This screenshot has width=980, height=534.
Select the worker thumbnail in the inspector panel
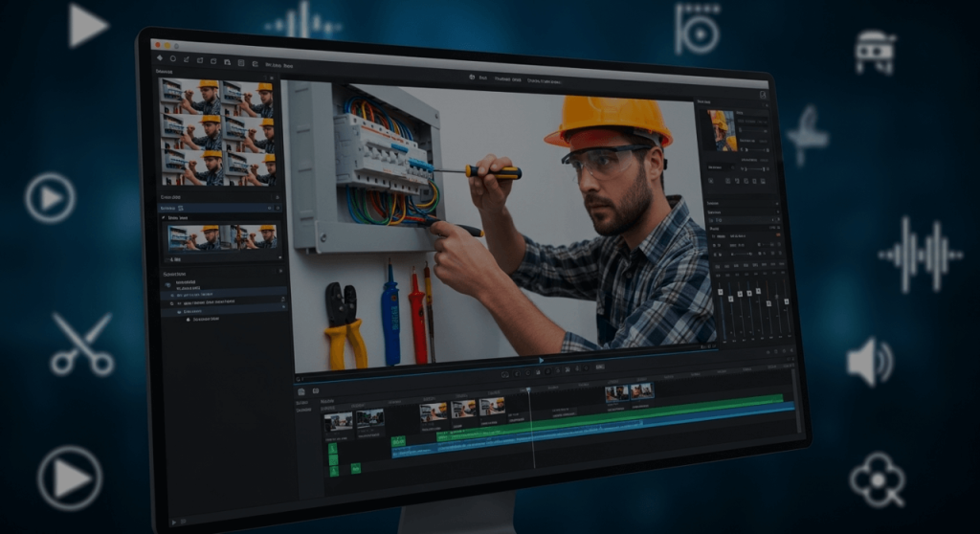pyautogui.click(x=722, y=130)
